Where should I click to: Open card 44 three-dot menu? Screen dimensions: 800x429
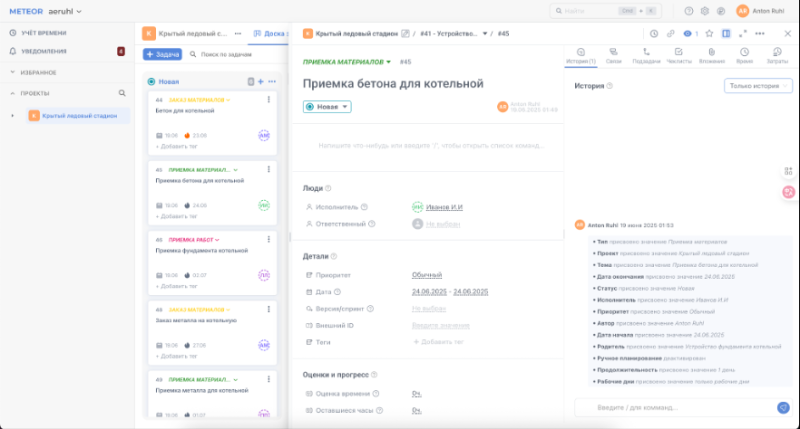pyautogui.click(x=269, y=100)
